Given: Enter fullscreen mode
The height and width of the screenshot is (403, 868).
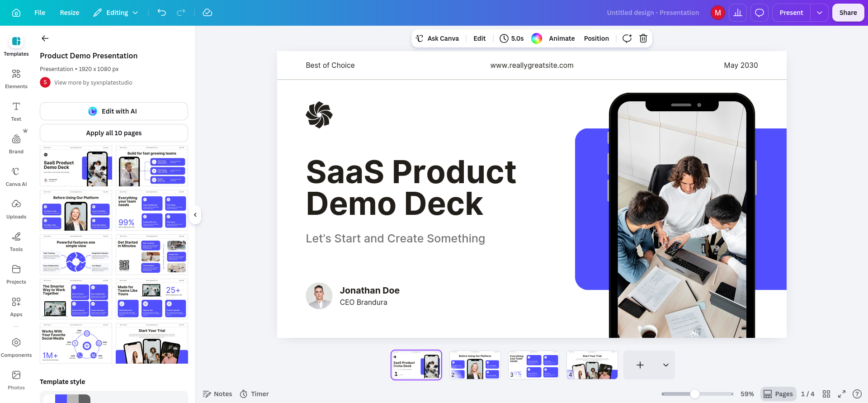Looking at the screenshot, I should pyautogui.click(x=842, y=394).
